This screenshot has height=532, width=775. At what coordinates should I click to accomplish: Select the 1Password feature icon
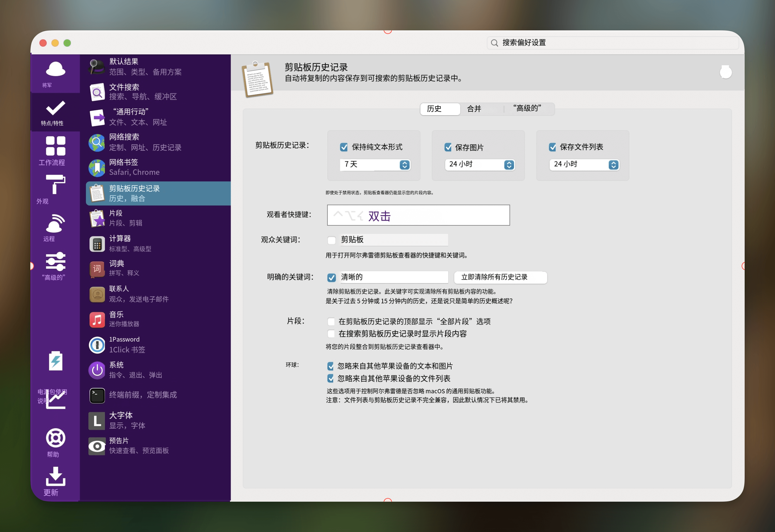pos(97,345)
